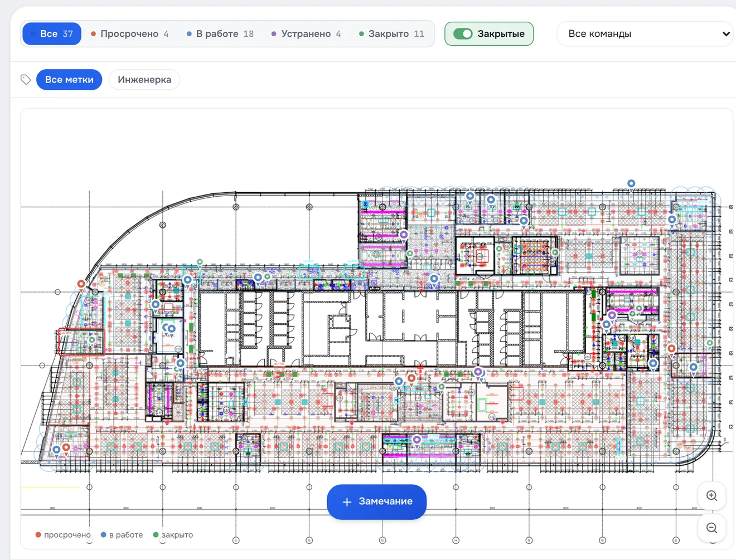Image resolution: width=736 pixels, height=560 pixels.
Task: Open the red overdue pin on the curved left wall
Action: tap(81, 285)
